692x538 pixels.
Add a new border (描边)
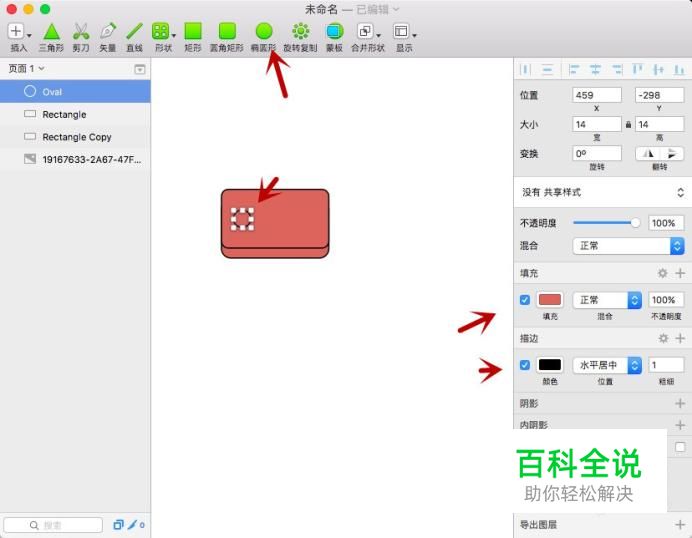[x=680, y=339]
